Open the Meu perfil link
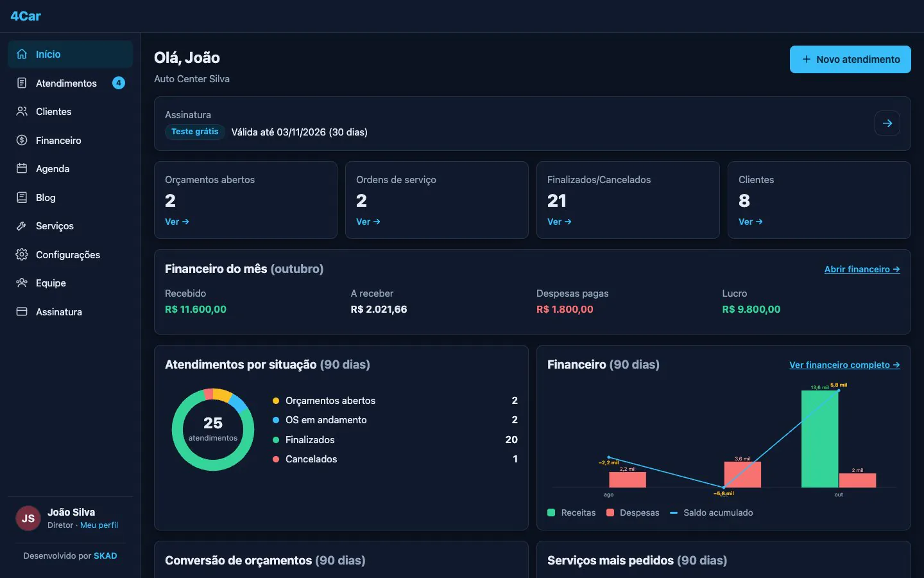Image resolution: width=924 pixels, height=578 pixels. coord(99,525)
